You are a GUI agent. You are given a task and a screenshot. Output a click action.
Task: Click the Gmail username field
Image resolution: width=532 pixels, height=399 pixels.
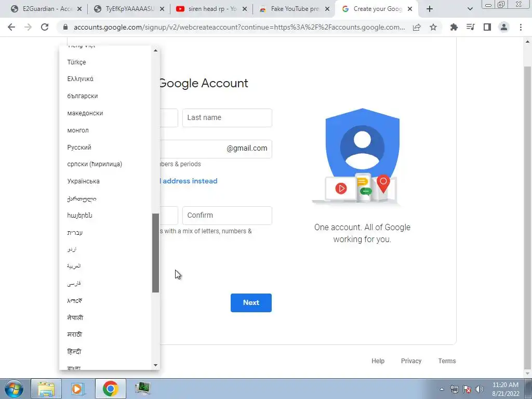216,149
